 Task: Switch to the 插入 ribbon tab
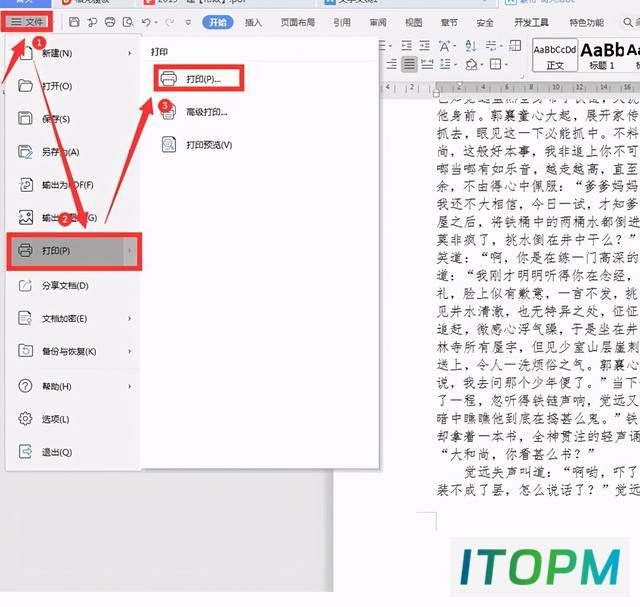253,22
